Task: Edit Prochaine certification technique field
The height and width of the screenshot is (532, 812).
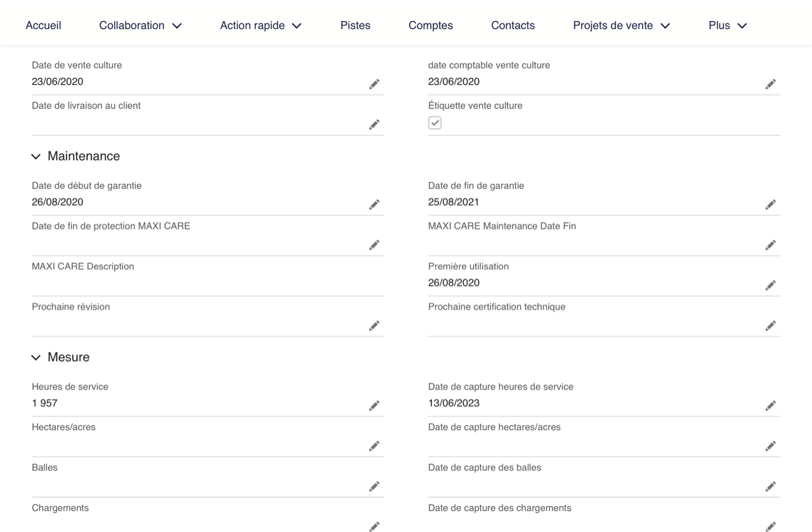Action: tap(770, 326)
